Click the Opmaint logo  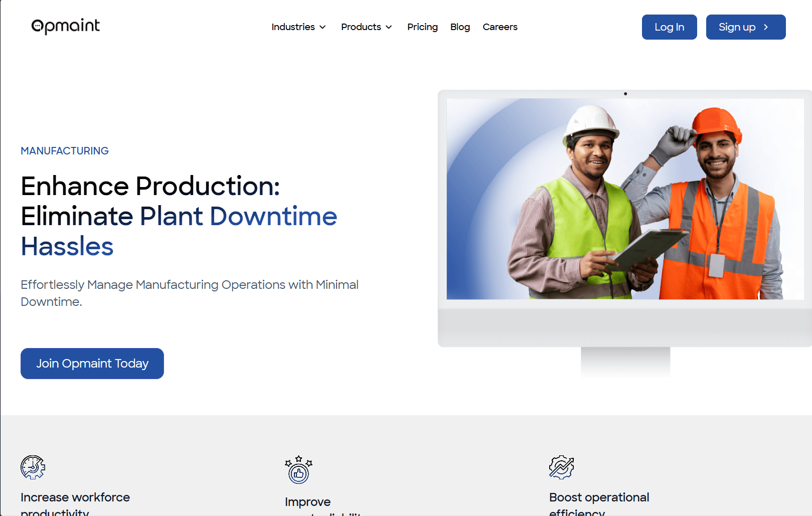pyautogui.click(x=66, y=27)
